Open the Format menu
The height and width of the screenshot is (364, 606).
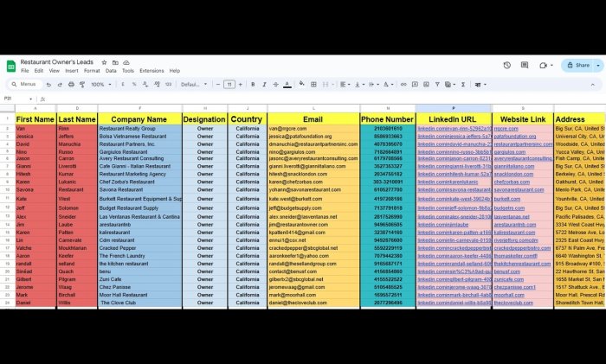[92, 71]
